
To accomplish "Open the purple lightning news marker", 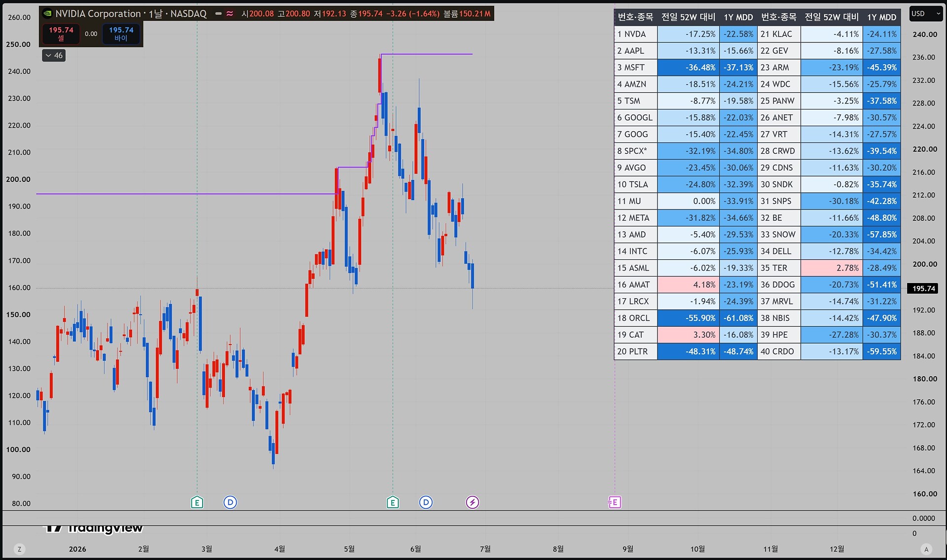I will click(473, 502).
